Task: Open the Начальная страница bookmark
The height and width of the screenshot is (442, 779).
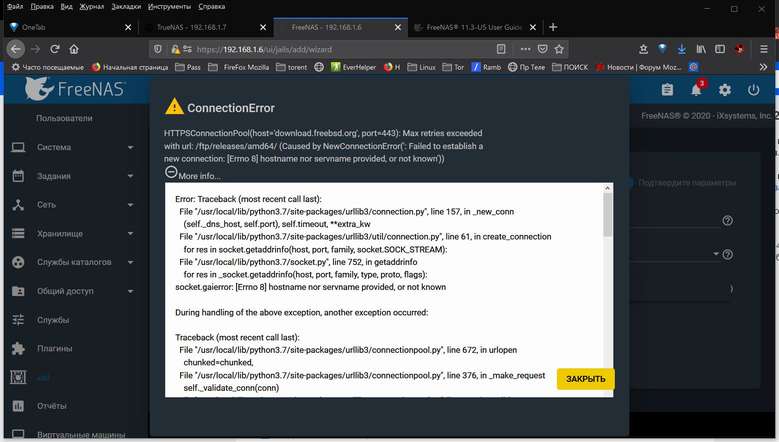Action: 130,67
